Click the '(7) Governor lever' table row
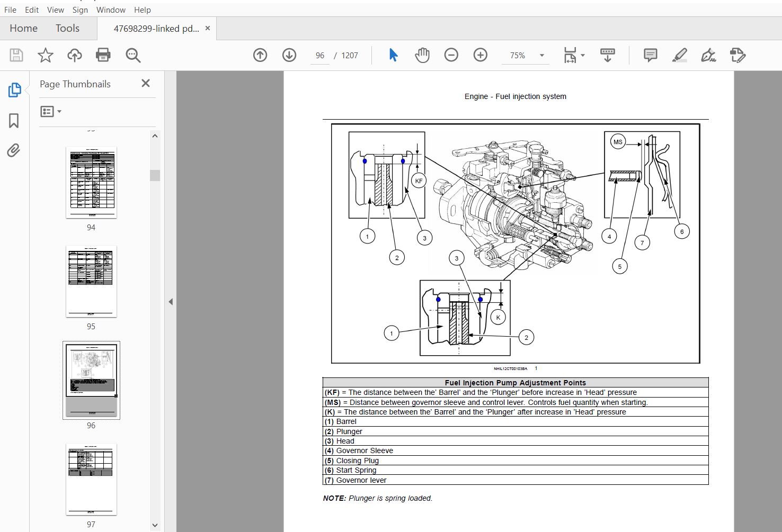This screenshot has width=782, height=532. click(516, 480)
